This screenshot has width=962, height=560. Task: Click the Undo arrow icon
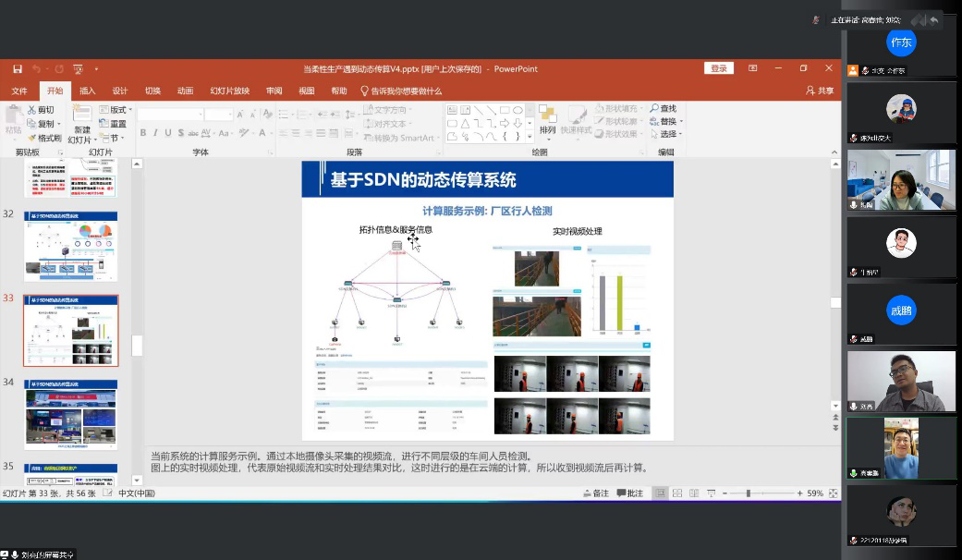(37, 69)
